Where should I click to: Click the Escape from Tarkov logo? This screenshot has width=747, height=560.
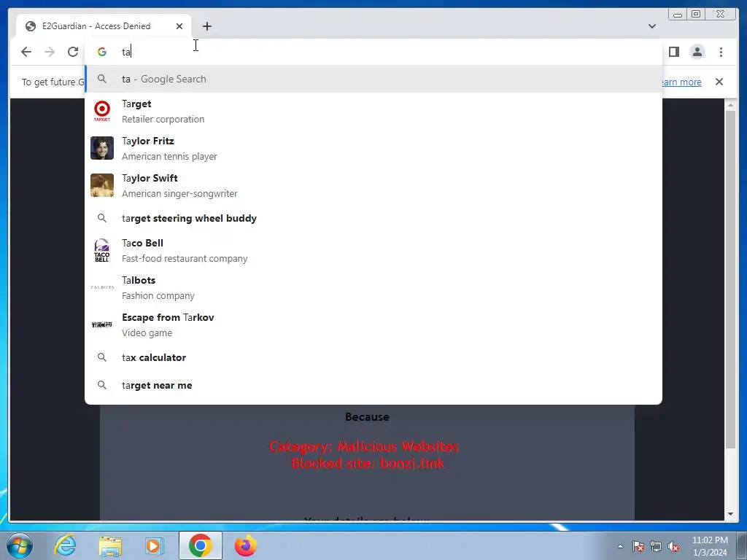102,324
